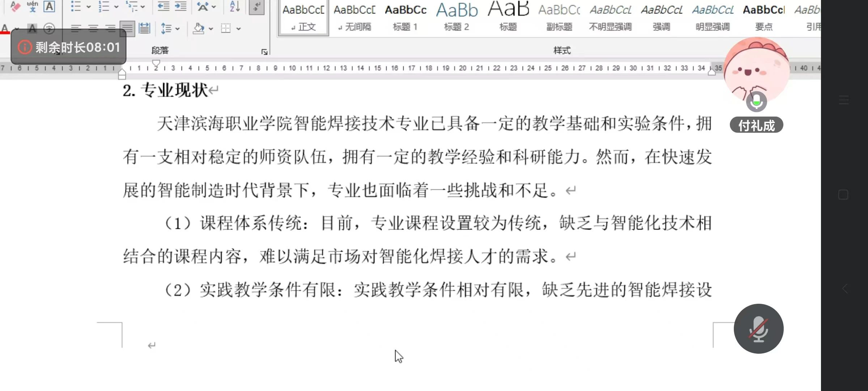
Task: Apply the 无间隔 style
Action: click(354, 17)
